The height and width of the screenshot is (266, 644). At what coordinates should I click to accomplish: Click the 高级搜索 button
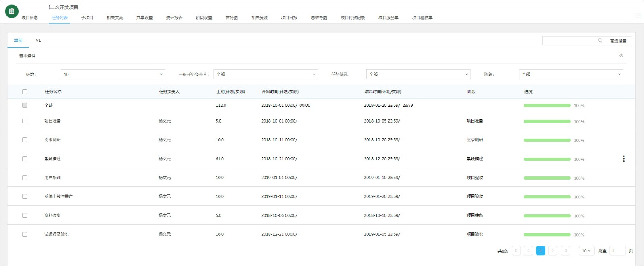(618, 41)
